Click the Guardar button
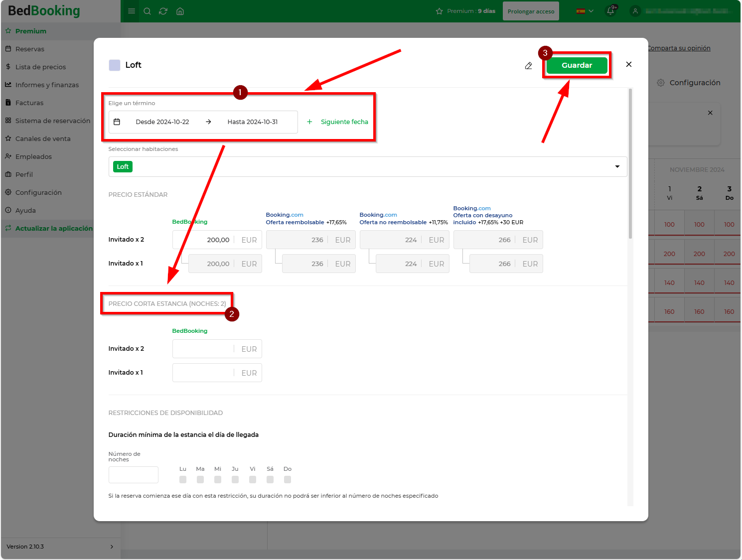The width and height of the screenshot is (742, 560). 577,65
